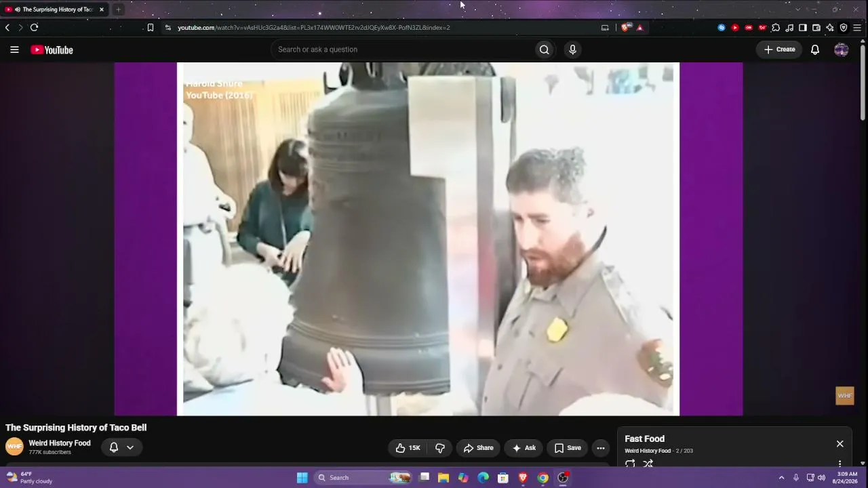Toggle the browser sidebar panel
Viewport: 868px width, 488px height.
tap(803, 28)
